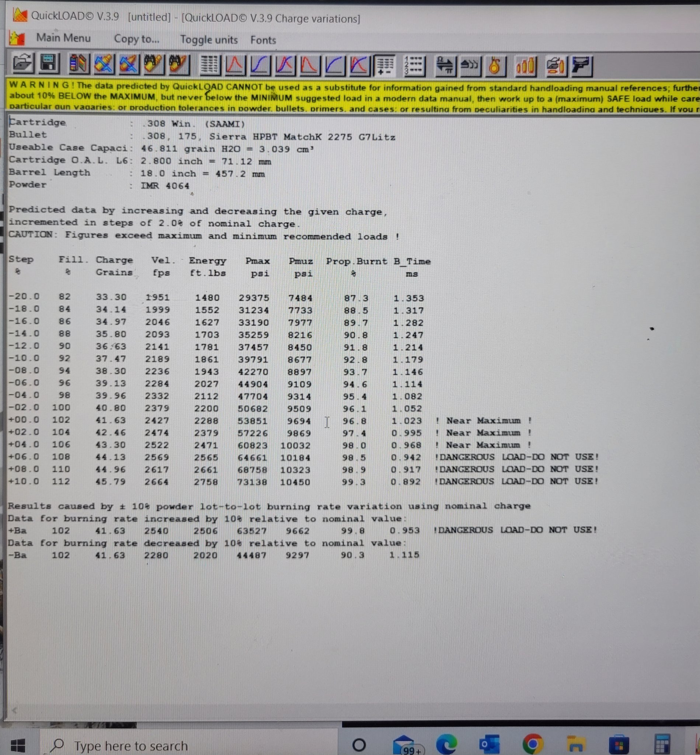This screenshot has height=755, width=700.
Task: Open Calculator from the taskbar
Action: pos(662,744)
